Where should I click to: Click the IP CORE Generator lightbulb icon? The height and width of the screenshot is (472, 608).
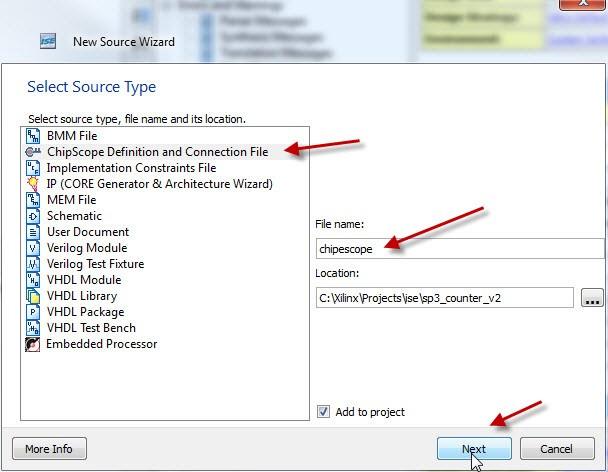tap(33, 184)
